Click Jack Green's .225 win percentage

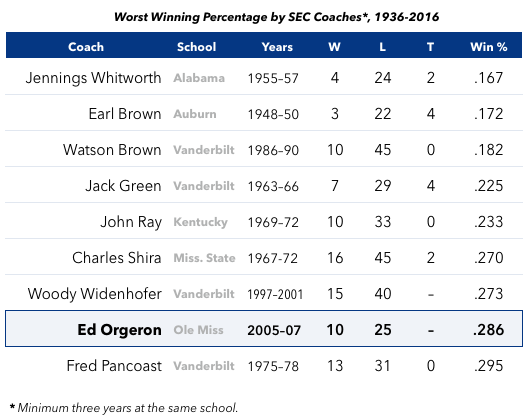click(489, 186)
